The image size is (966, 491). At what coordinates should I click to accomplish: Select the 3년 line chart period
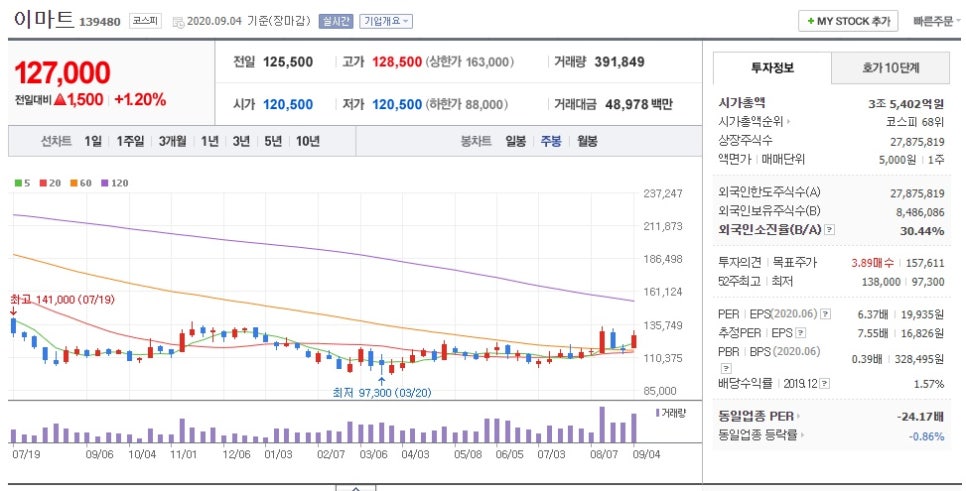(x=241, y=141)
